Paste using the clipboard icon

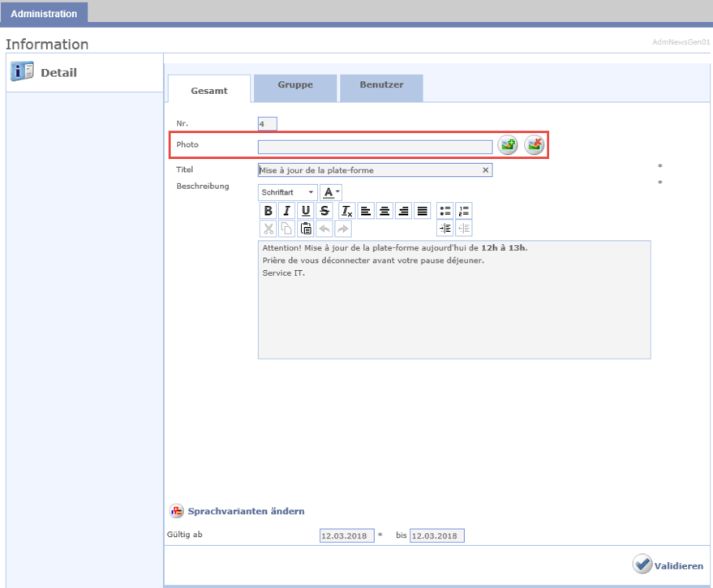coord(306,229)
